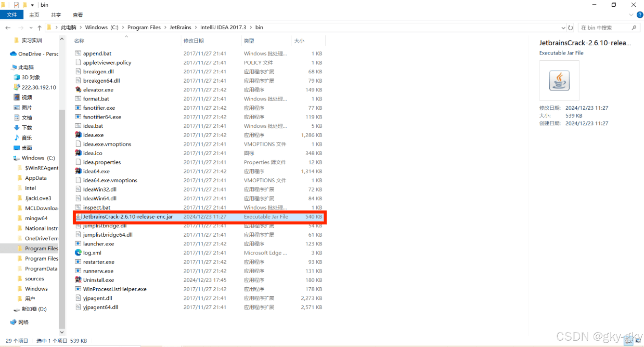Click the breakgen.dll file icon
The width and height of the screenshot is (644, 347).
(78, 71)
